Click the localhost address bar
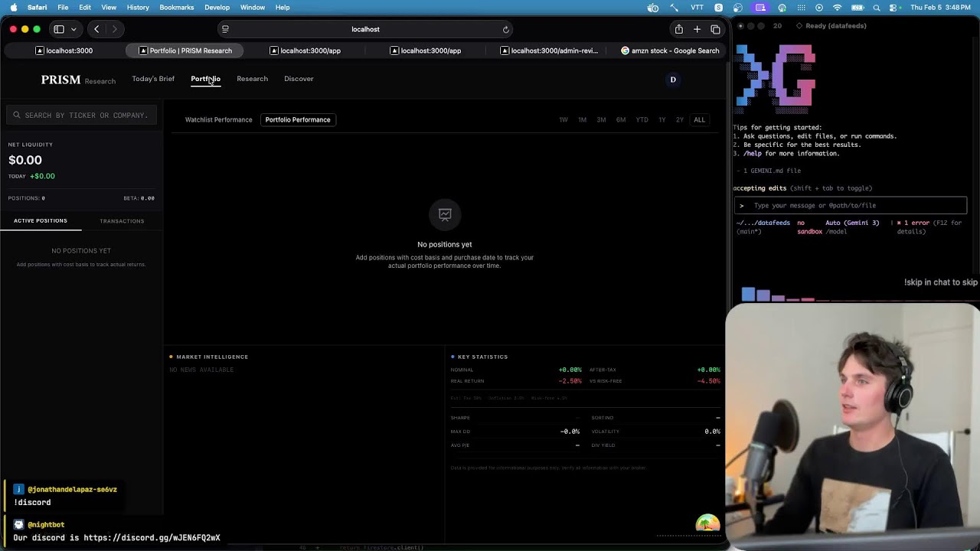Screen dimensions: 980x551 tap(365, 29)
